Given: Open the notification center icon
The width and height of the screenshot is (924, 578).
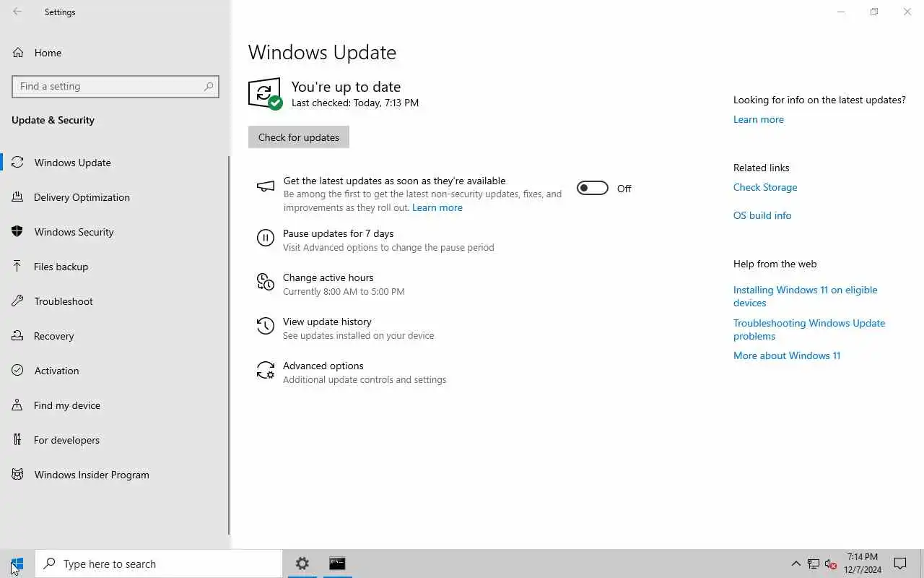Looking at the screenshot, I should (x=900, y=564).
